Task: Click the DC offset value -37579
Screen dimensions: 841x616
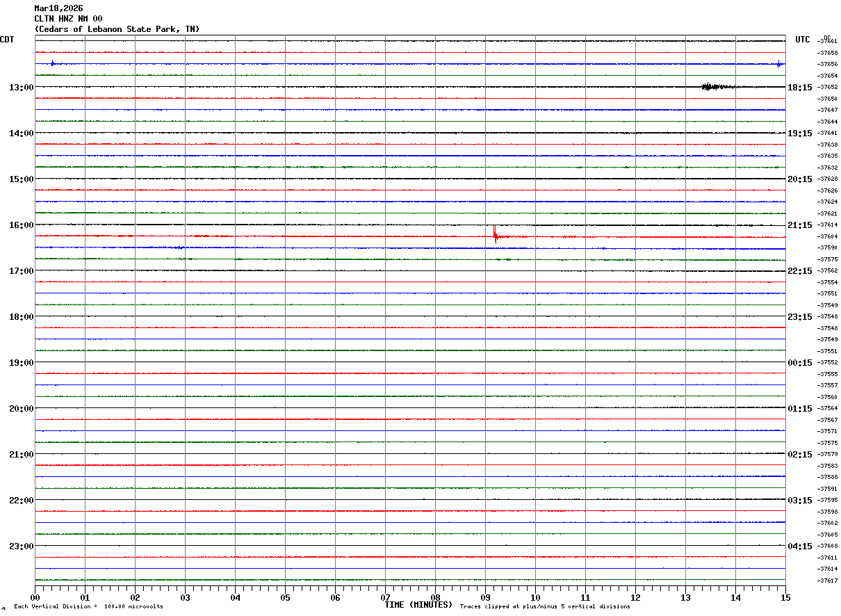Action: click(827, 454)
